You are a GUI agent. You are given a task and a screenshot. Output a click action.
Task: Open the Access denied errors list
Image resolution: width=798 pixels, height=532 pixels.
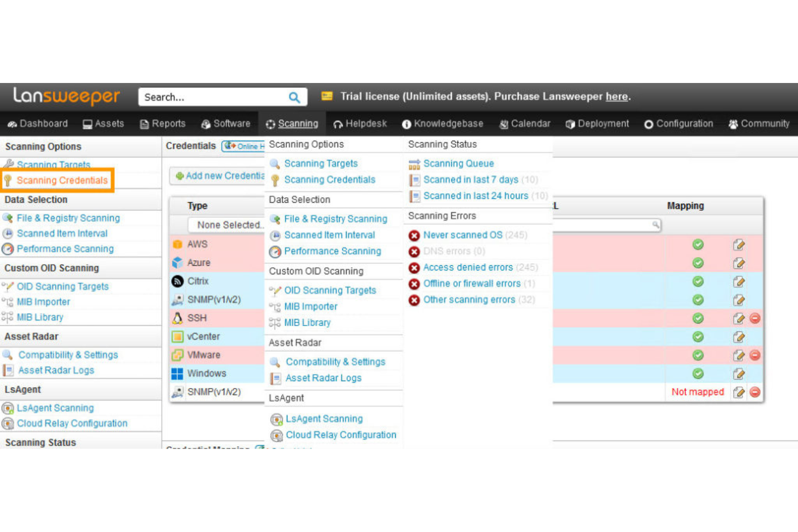(x=468, y=267)
